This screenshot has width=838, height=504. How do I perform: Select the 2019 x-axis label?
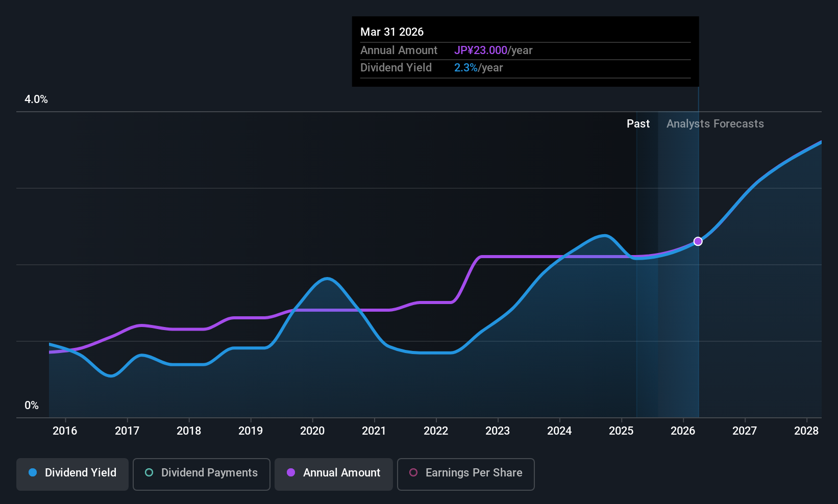click(x=251, y=431)
